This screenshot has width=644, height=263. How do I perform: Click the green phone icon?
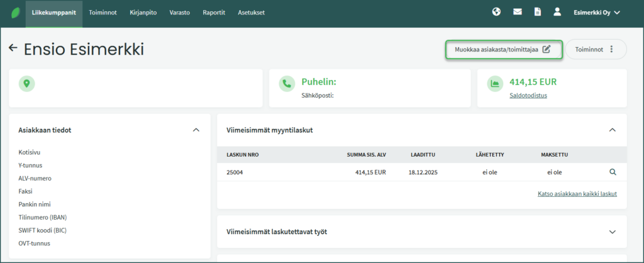[287, 83]
